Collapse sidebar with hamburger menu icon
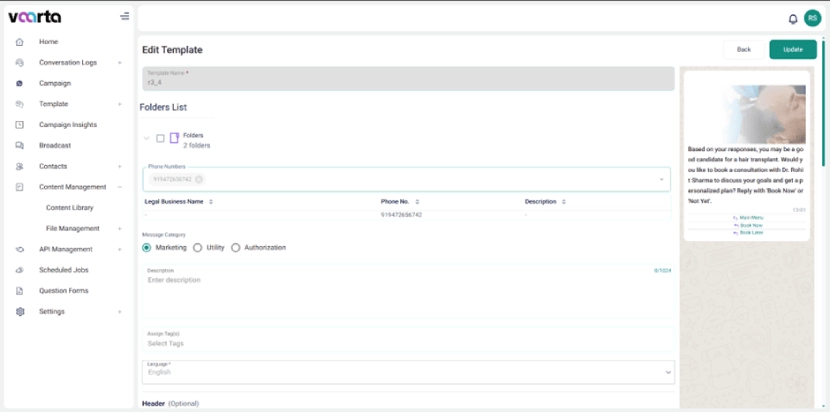 [124, 16]
